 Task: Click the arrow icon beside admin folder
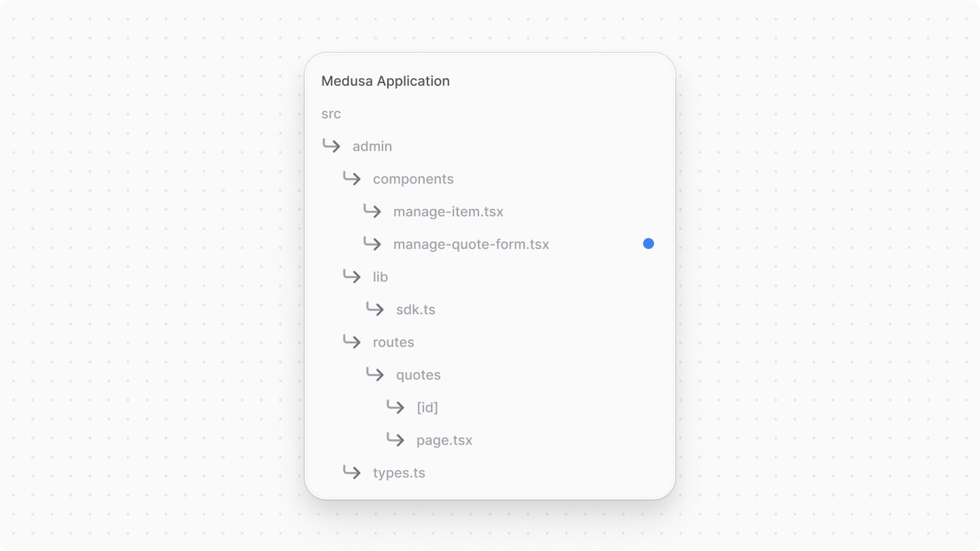[331, 146]
